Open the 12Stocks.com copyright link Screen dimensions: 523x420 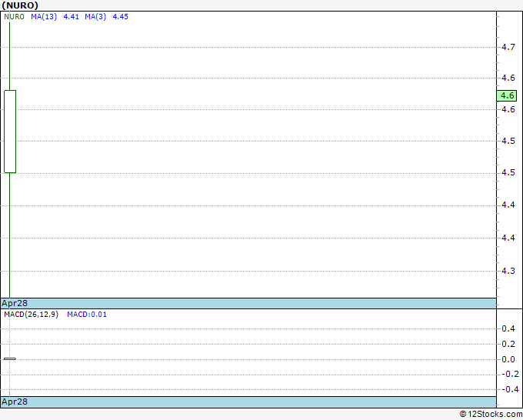491,415
